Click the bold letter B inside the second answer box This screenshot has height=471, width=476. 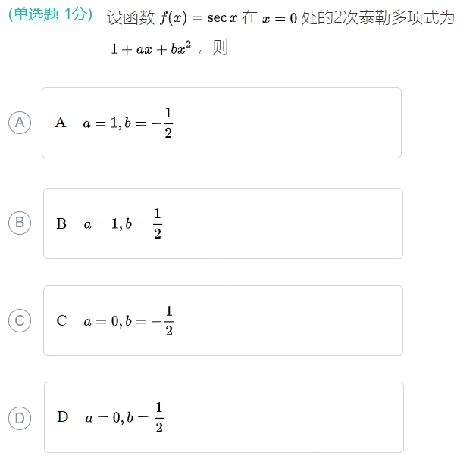pyautogui.click(x=61, y=223)
